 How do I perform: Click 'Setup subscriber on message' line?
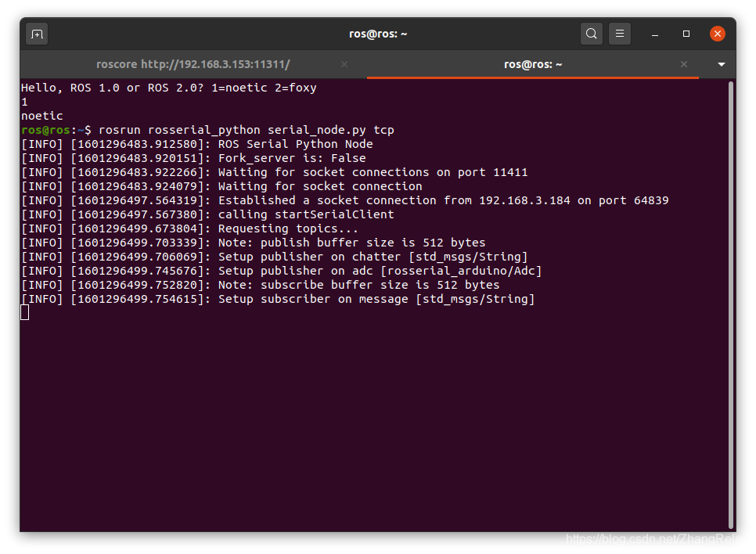(x=278, y=299)
